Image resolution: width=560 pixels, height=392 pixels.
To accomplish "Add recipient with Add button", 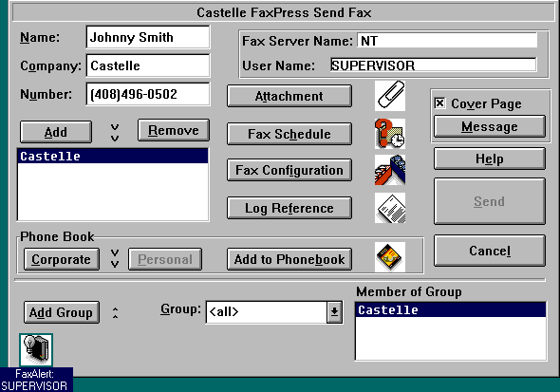I will [56, 132].
